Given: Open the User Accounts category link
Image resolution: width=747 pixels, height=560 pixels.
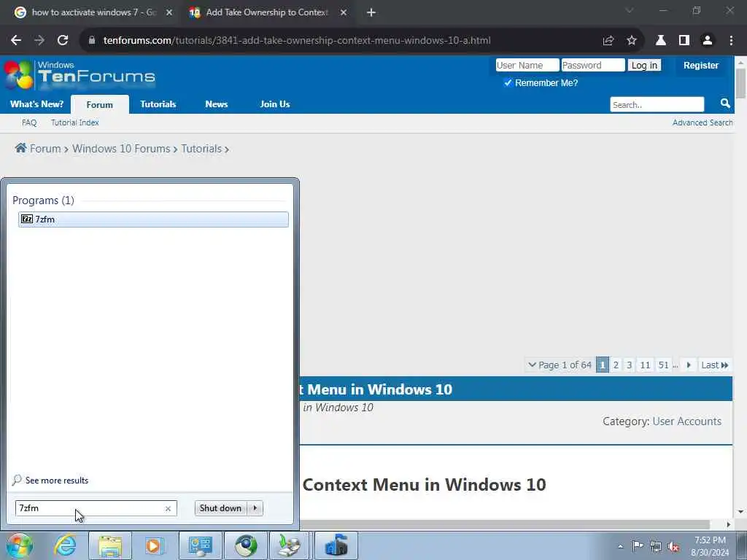Looking at the screenshot, I should pos(686,421).
